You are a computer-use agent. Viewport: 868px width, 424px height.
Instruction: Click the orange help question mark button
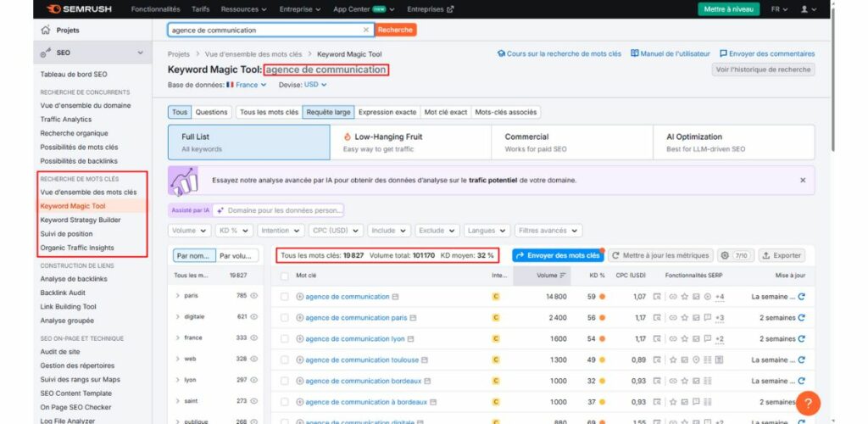pyautogui.click(x=808, y=404)
